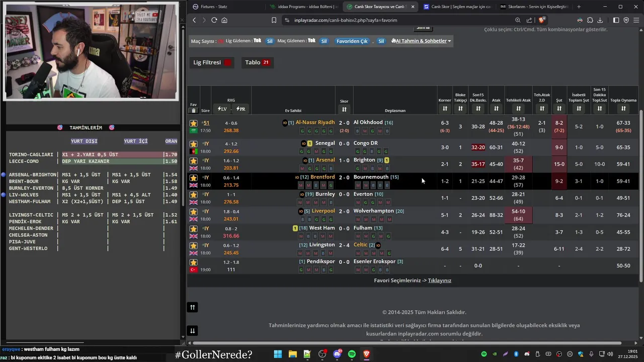
Task: Open Brave browser from taskbar
Action: click(367, 354)
